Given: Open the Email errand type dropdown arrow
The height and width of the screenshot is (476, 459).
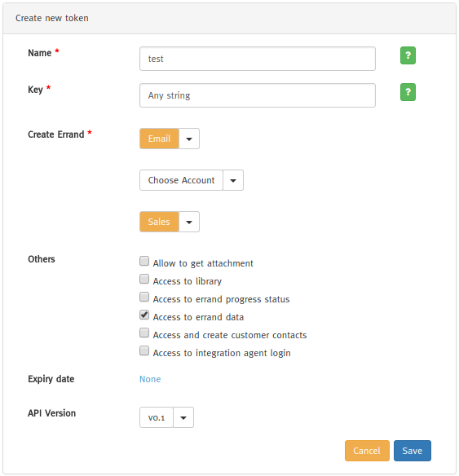Looking at the screenshot, I should click(x=189, y=139).
